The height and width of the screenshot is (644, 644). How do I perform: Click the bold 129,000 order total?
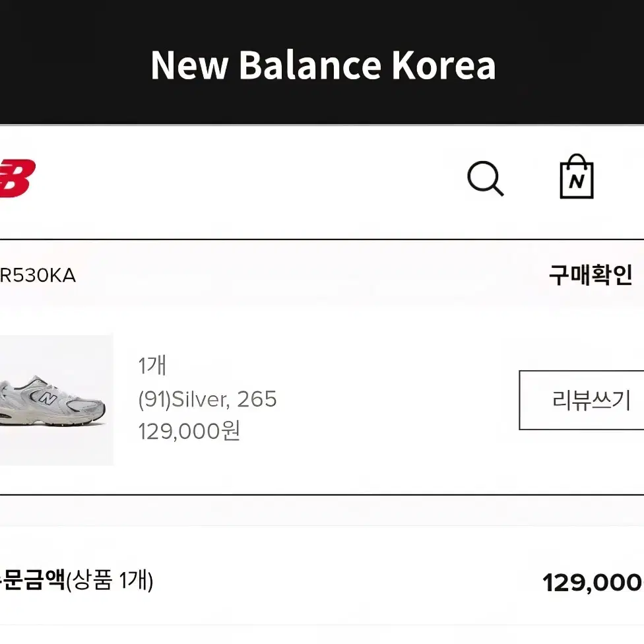[x=593, y=583]
